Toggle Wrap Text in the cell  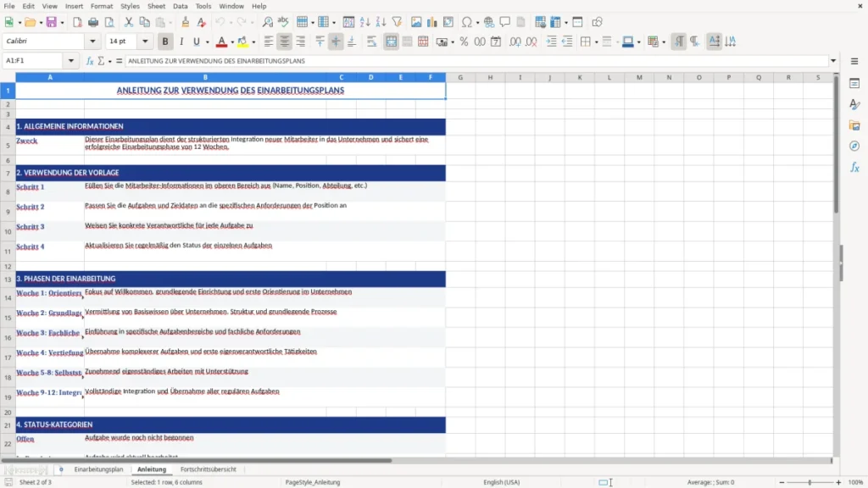372,42
